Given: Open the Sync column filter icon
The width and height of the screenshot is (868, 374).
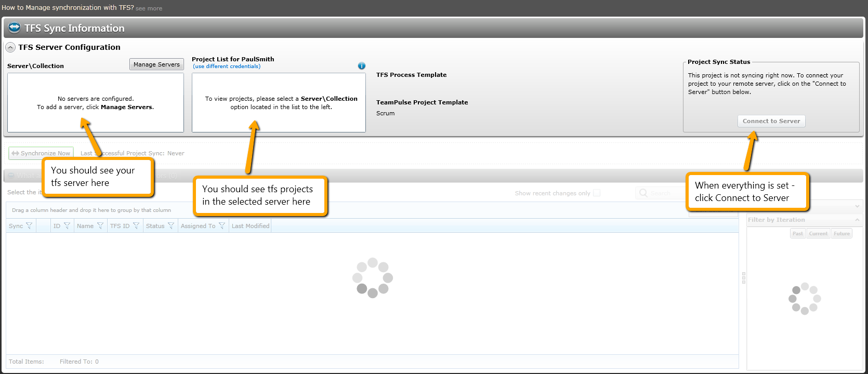Looking at the screenshot, I should pos(29,226).
